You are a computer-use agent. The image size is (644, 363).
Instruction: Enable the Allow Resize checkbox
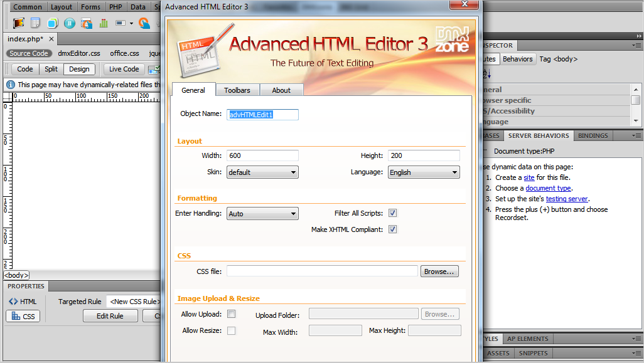pos(232,330)
